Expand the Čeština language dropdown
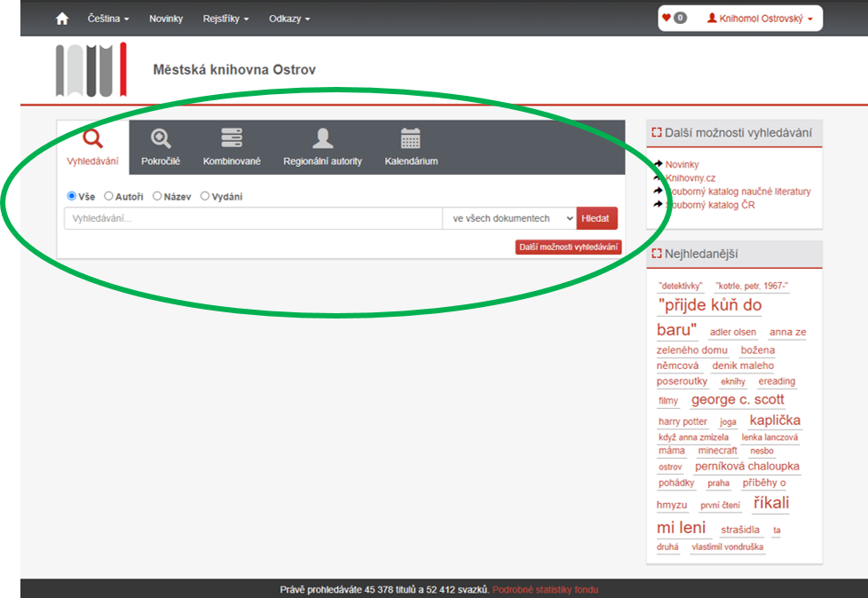The image size is (868, 598). (108, 19)
